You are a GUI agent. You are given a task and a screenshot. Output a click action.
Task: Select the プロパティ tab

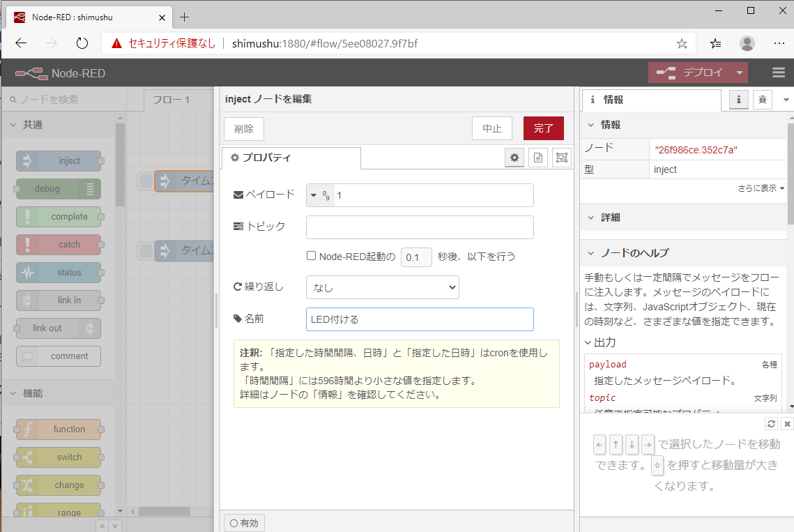[291, 158]
